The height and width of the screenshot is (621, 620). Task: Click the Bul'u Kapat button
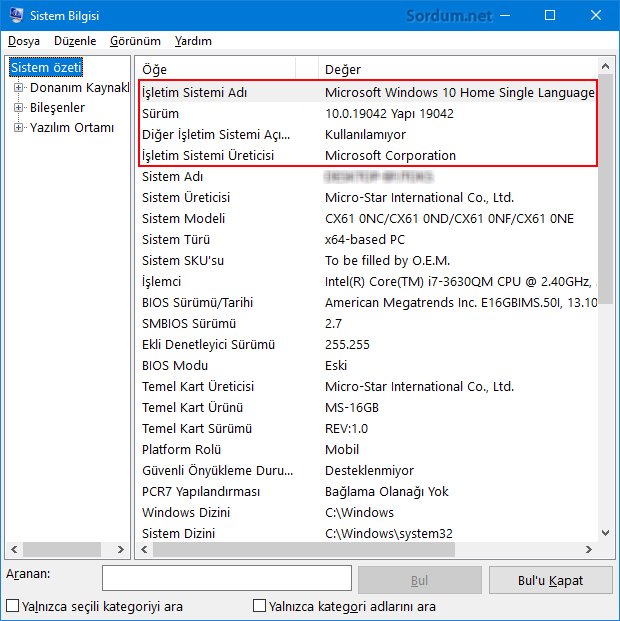551,580
